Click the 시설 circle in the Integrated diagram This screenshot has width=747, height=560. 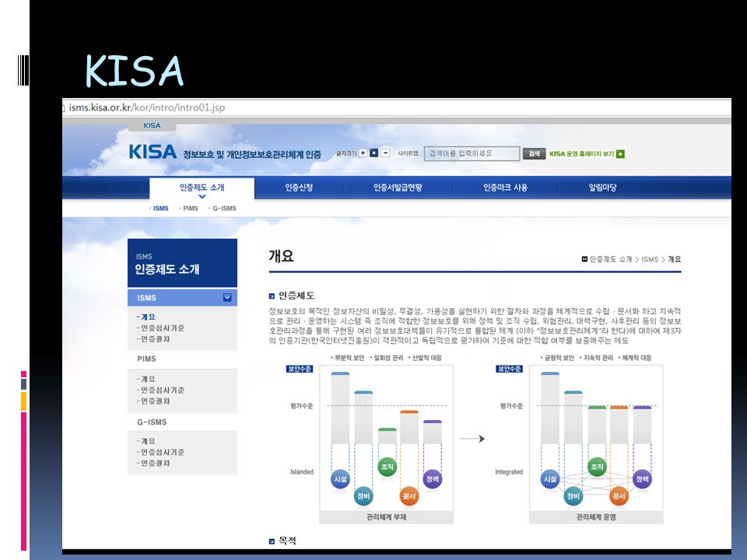pyautogui.click(x=550, y=478)
